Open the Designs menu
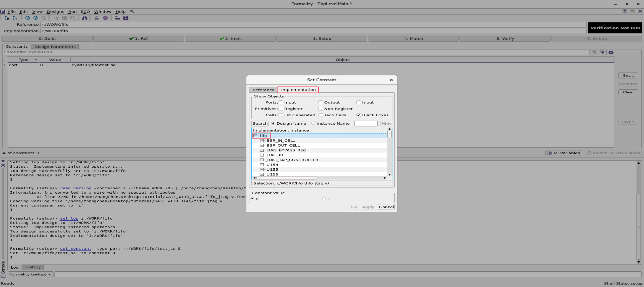Image resolution: width=644 pixels, height=287 pixels. [55, 11]
